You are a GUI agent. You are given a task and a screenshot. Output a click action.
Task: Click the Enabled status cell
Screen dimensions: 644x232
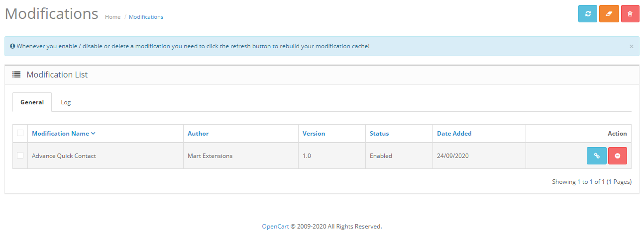(x=399, y=155)
